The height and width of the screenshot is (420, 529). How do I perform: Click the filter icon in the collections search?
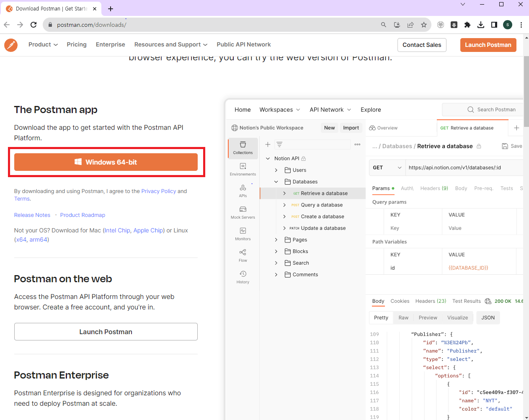(x=279, y=144)
